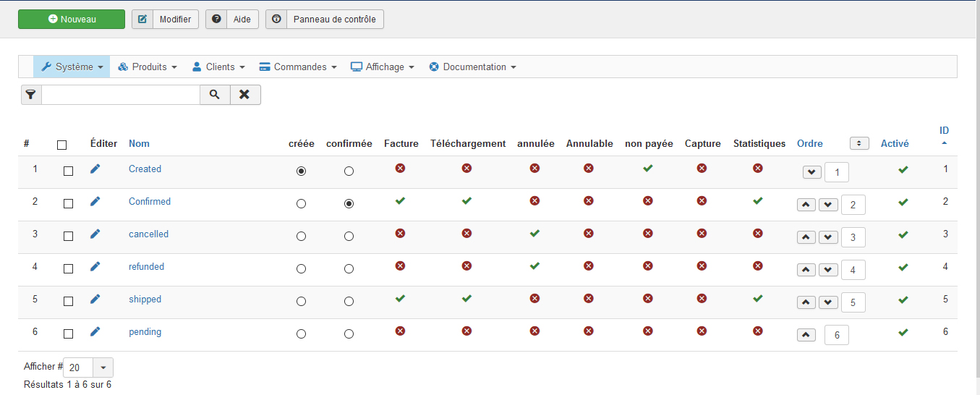Clear the search with the X button
Image resolution: width=980 pixels, height=395 pixels.
click(x=245, y=95)
